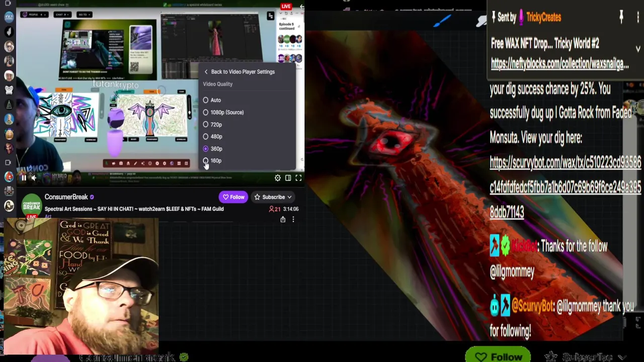Screen dimensions: 644x362
Task: Open the PEOPLE dropdown in the embedded stream
Action: pyautogui.click(x=34, y=15)
